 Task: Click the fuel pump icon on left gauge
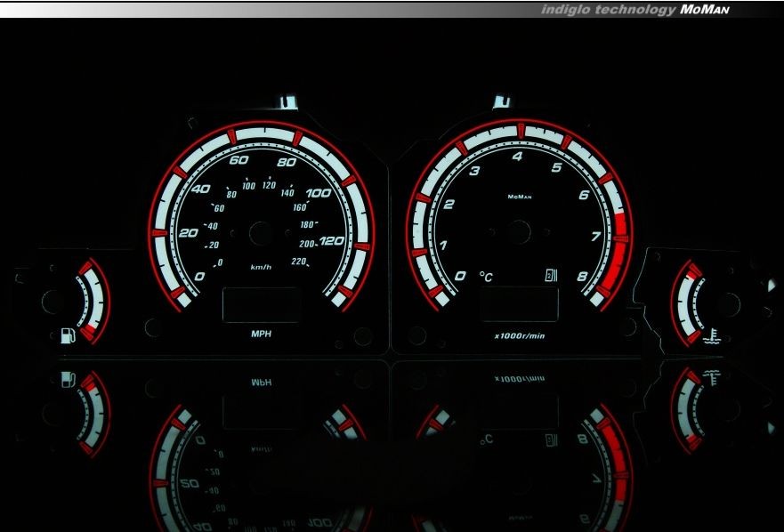click(69, 335)
